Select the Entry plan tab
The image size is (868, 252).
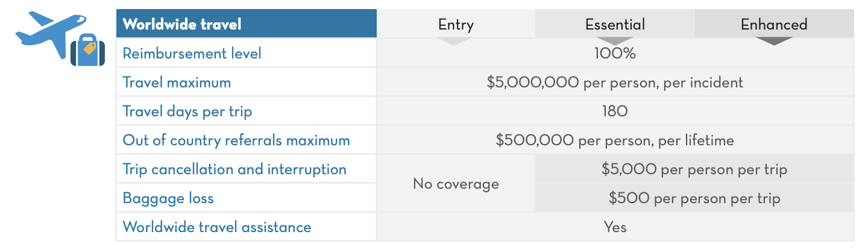[456, 24]
